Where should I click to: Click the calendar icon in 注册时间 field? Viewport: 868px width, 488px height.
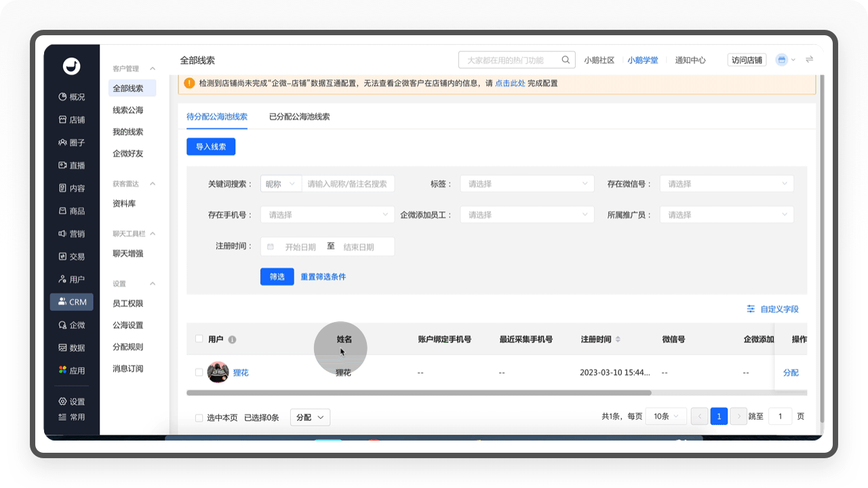[x=271, y=247]
